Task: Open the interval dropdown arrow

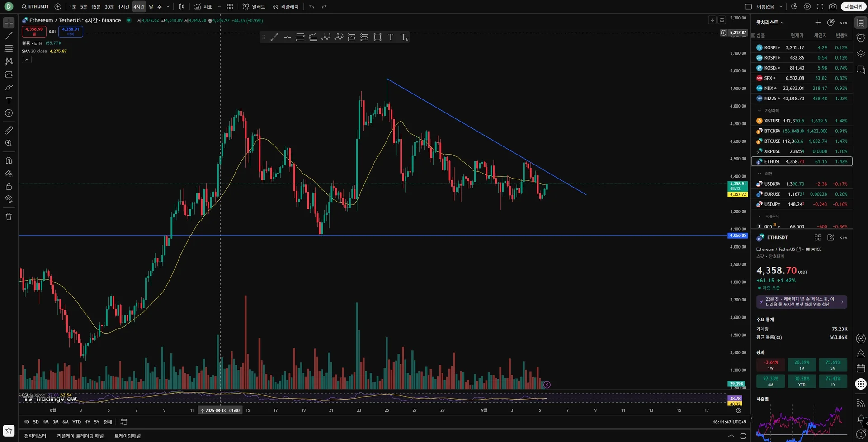Action: [168, 7]
